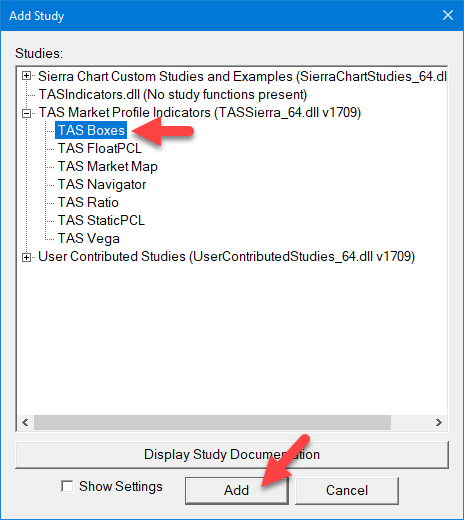Enable the Show Settings checkbox
Image resolution: width=464 pixels, height=520 pixels.
click(x=67, y=486)
